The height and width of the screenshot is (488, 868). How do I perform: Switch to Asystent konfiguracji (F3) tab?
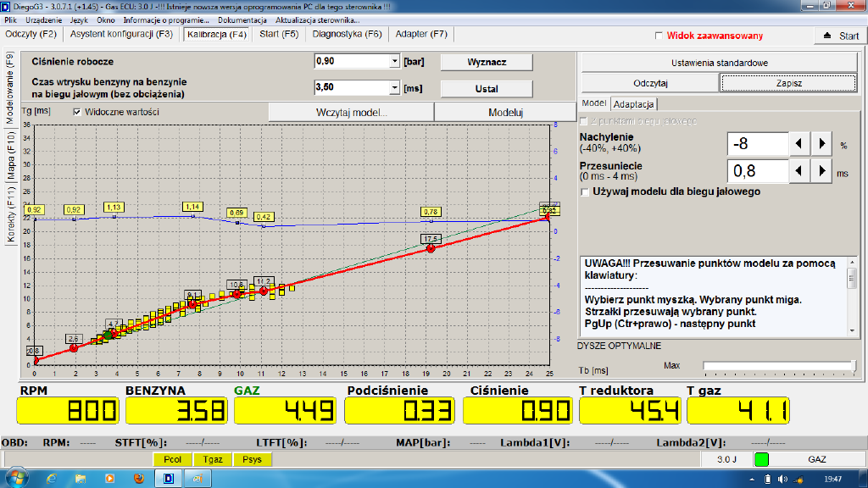pyautogui.click(x=122, y=34)
